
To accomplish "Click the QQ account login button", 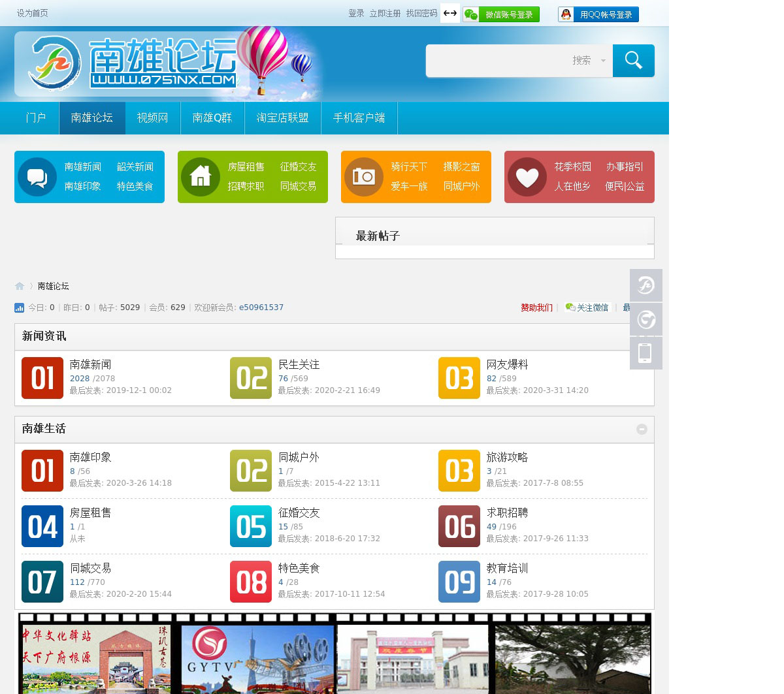I will 598,14.
